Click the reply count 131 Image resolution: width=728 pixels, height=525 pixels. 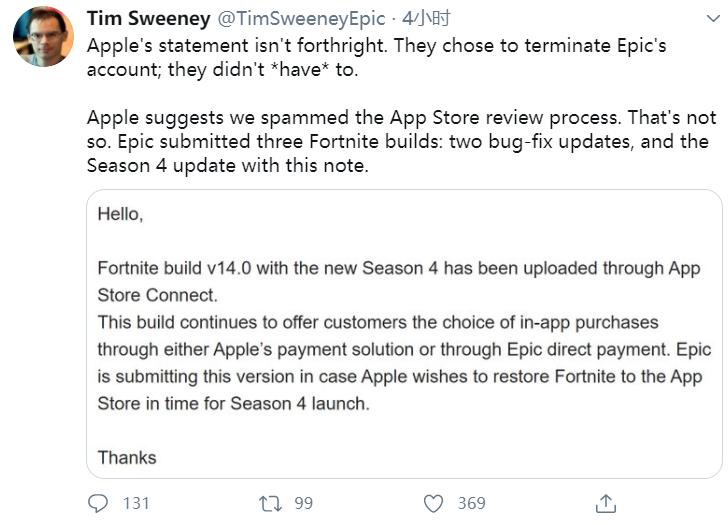pyautogui.click(x=136, y=503)
